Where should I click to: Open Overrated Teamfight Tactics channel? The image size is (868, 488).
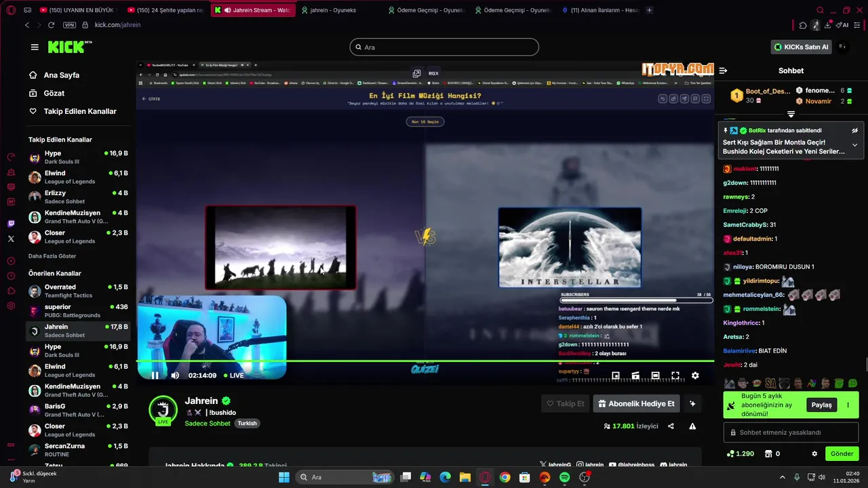(78, 291)
